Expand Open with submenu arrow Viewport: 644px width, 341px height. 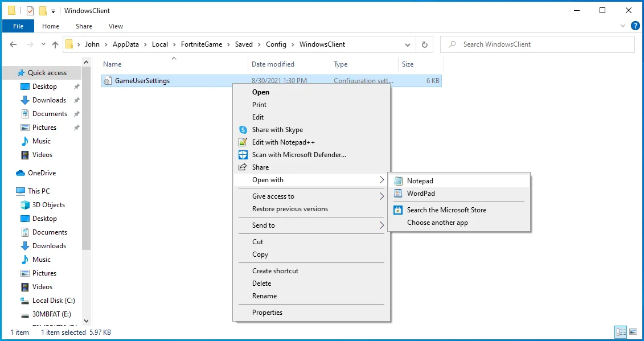point(382,180)
